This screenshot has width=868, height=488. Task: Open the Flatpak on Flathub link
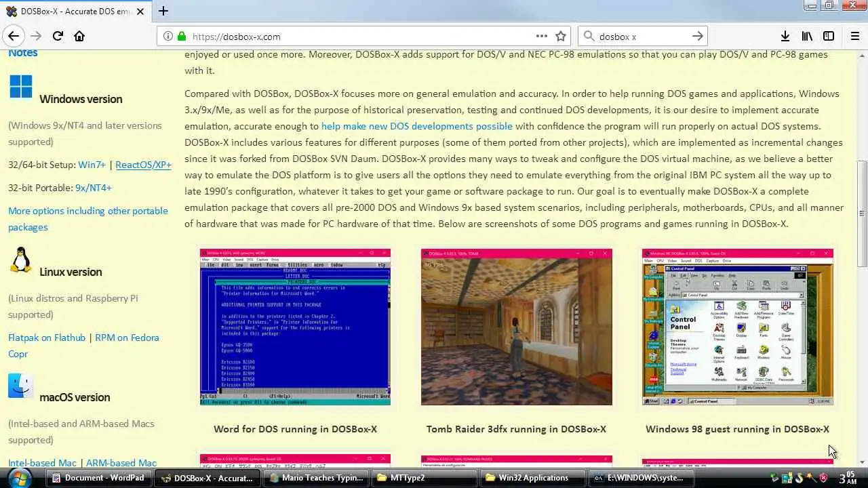pyautogui.click(x=47, y=338)
